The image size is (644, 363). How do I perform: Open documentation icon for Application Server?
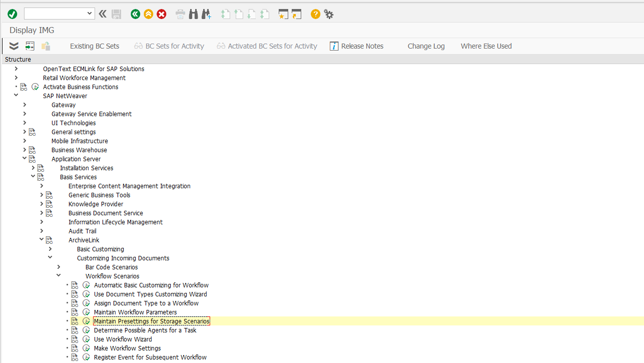(32, 159)
